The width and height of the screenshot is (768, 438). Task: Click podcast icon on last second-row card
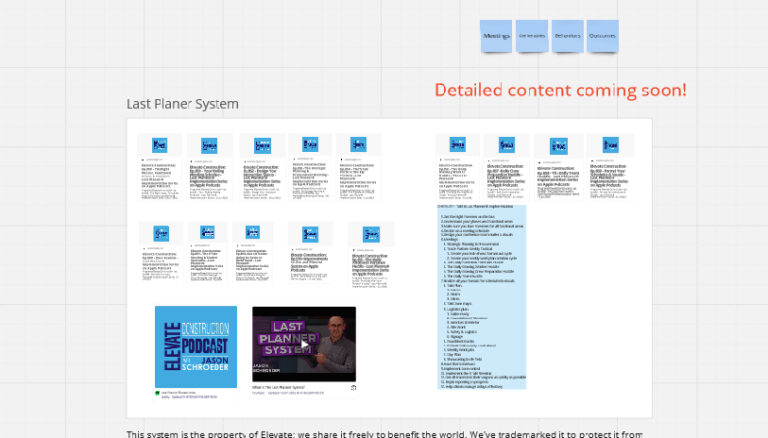click(370, 232)
